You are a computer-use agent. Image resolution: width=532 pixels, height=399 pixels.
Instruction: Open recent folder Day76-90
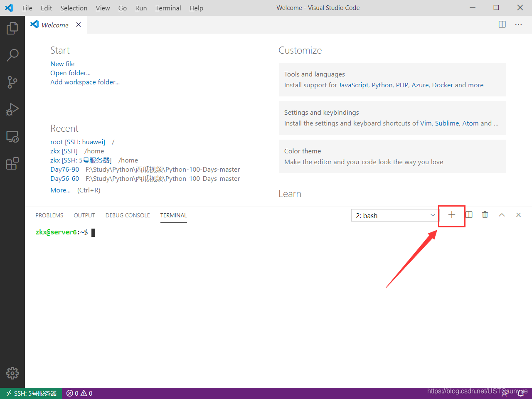[x=64, y=169]
